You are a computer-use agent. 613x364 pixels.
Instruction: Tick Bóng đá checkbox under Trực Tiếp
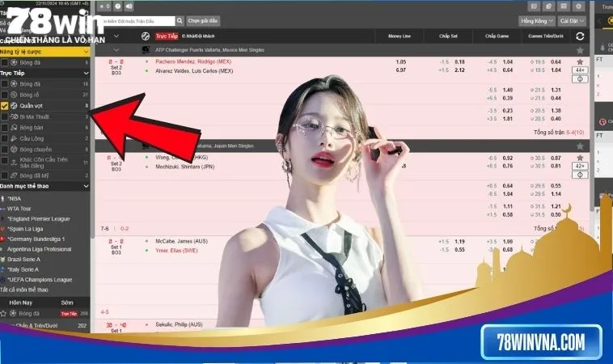[x=4, y=83]
